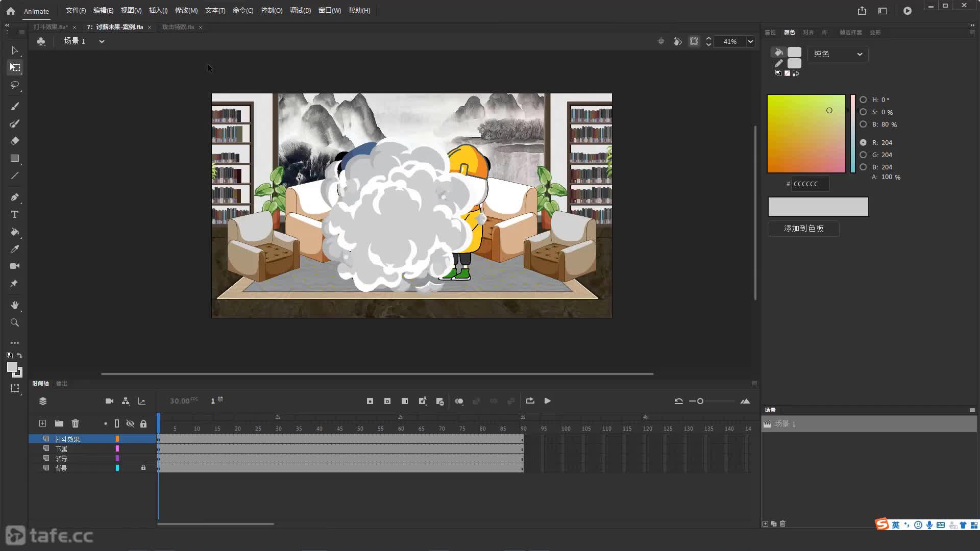Select the H hue radio button

click(863, 100)
